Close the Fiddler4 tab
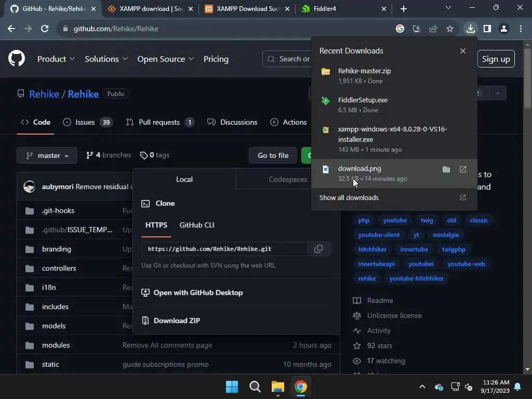Image resolution: width=532 pixels, height=399 pixels. [x=384, y=9]
